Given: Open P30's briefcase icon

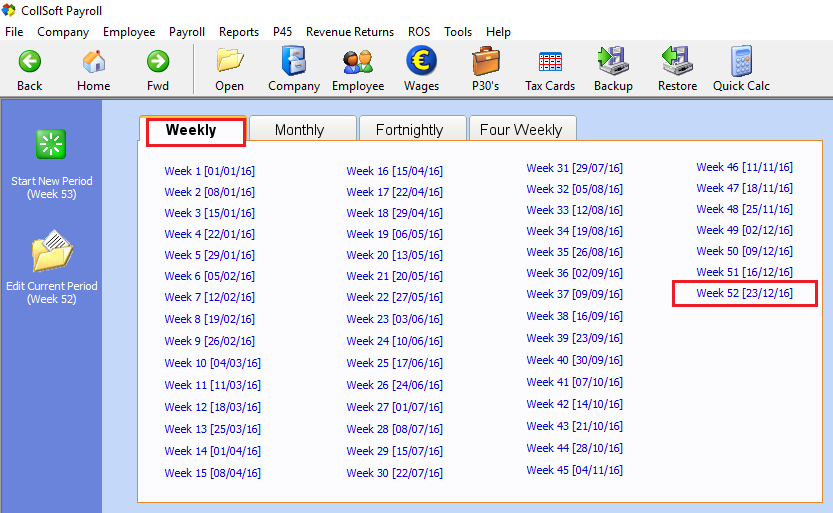Looking at the screenshot, I should (486, 62).
